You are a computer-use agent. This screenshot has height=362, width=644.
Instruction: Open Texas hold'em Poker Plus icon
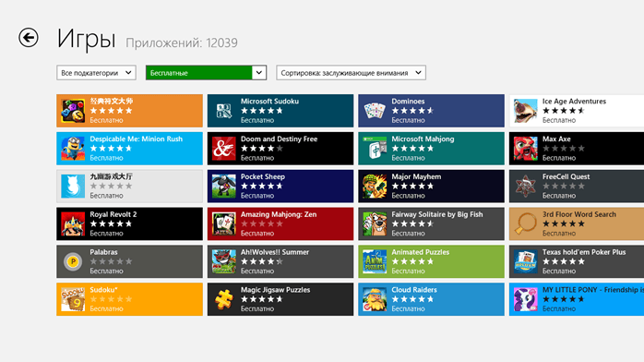click(525, 261)
